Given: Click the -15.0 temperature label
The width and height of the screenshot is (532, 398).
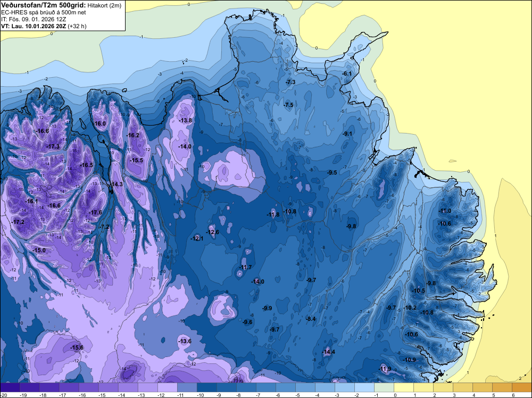Looking at the screenshot, I should tap(39, 250).
